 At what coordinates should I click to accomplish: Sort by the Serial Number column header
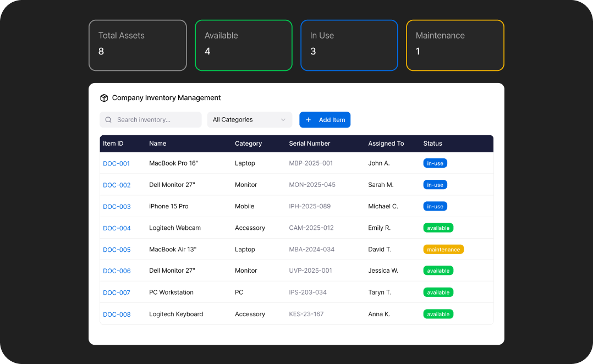click(309, 144)
